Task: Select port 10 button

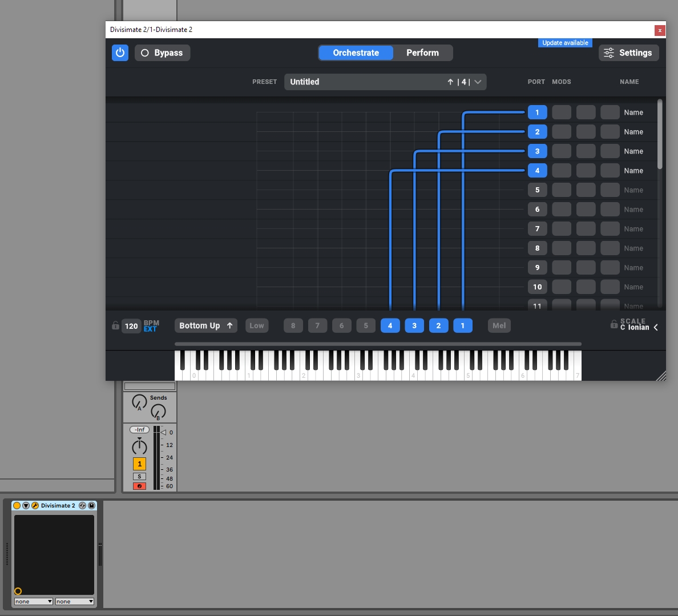Action: [x=537, y=287]
